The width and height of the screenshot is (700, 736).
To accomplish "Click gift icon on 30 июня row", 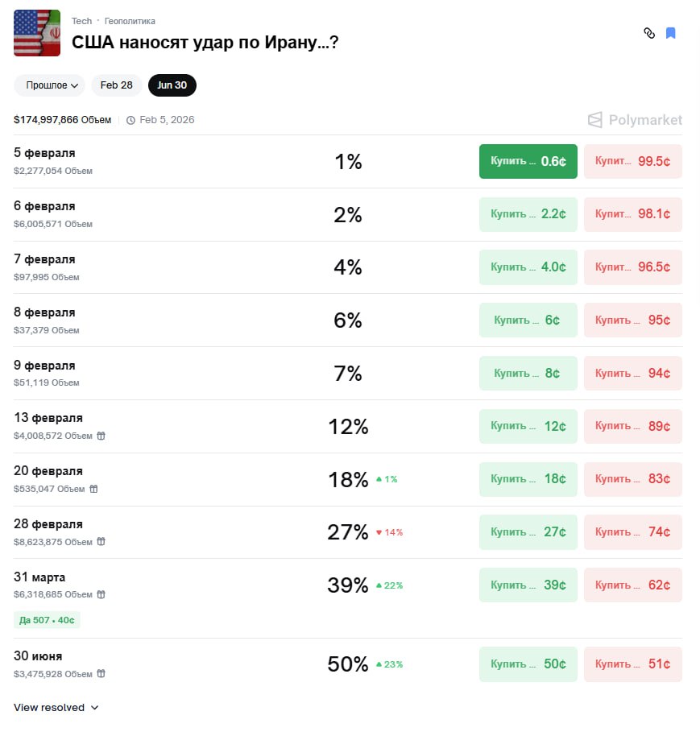I will (101, 673).
